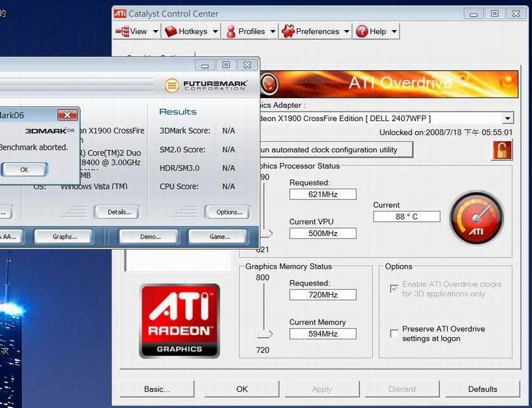
Task: Click the Profiles toolbar icon
Action: click(231, 31)
